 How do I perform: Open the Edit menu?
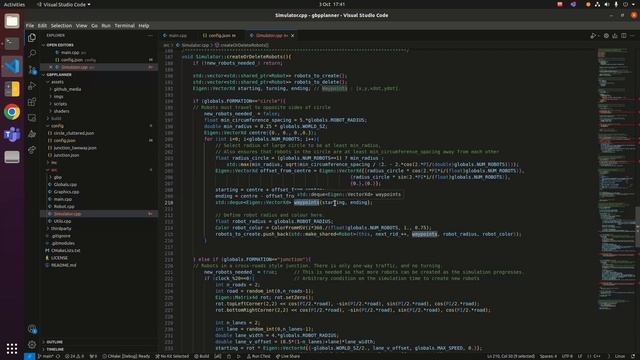point(42,26)
